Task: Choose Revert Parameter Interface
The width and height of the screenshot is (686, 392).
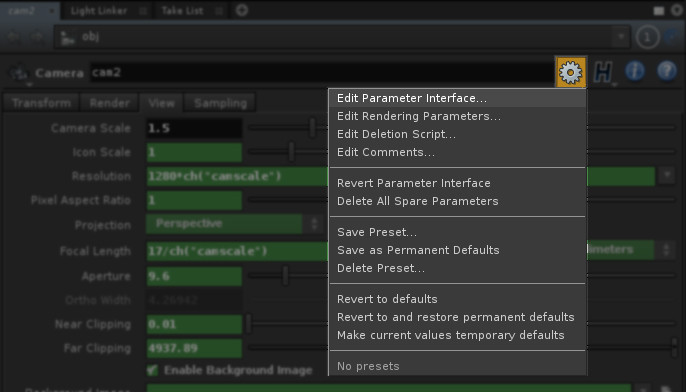Action: coord(457,183)
